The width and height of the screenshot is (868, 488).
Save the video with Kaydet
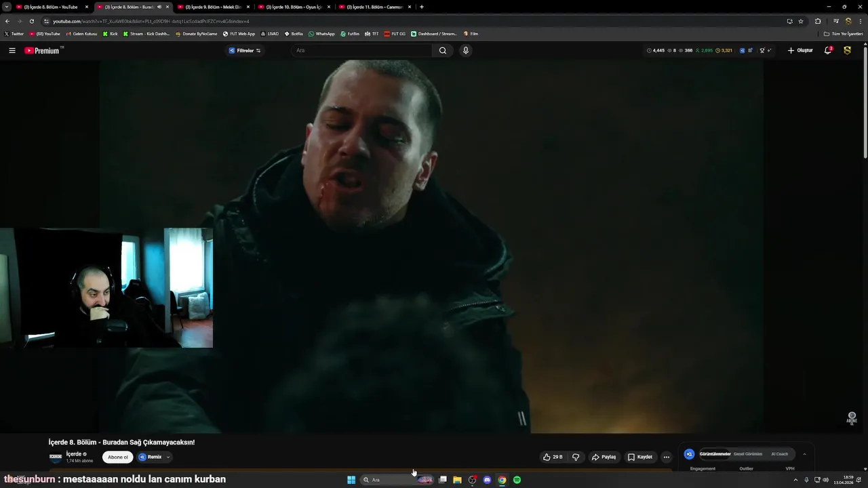[x=639, y=457]
